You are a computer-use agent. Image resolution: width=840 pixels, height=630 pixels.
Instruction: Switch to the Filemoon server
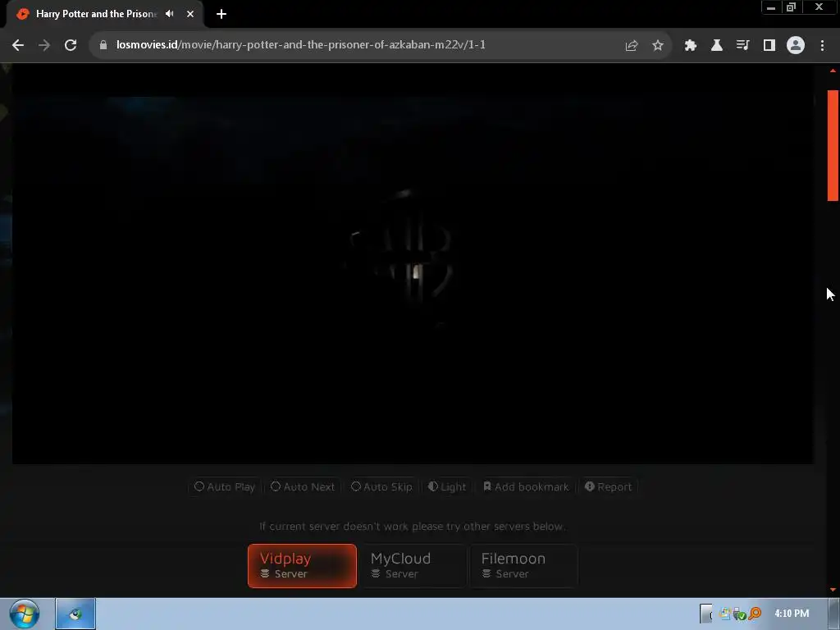(x=524, y=566)
